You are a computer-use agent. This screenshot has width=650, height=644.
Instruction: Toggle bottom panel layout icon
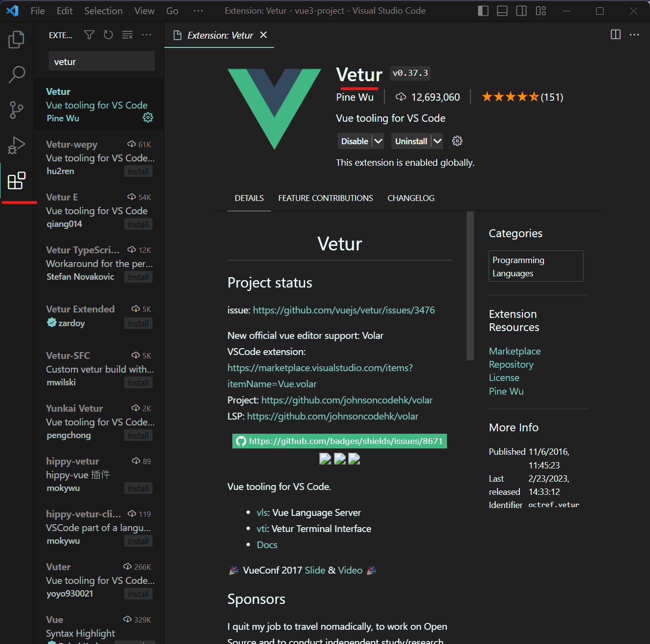click(x=502, y=11)
